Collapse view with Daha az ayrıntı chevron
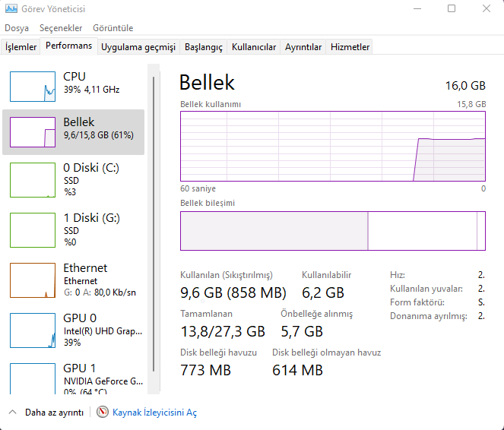This screenshot has width=504, height=430. coord(12,412)
